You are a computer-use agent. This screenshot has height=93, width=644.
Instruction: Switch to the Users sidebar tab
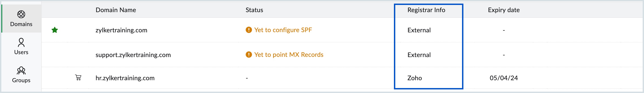point(21,47)
